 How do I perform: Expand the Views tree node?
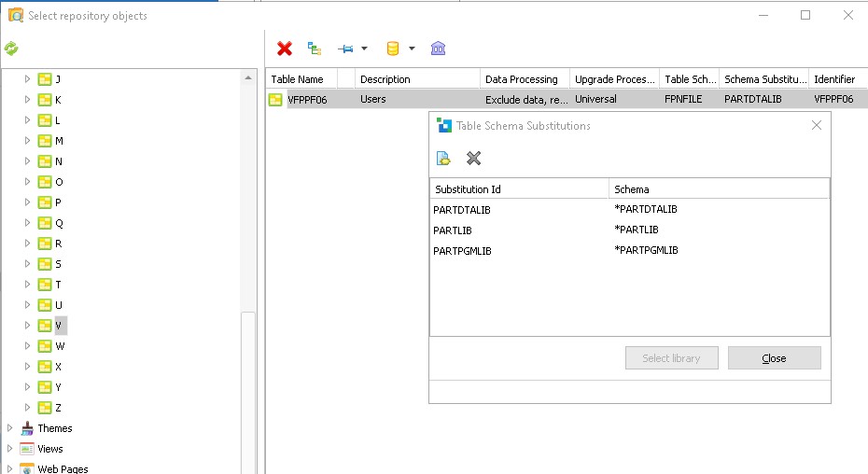[x=10, y=449]
